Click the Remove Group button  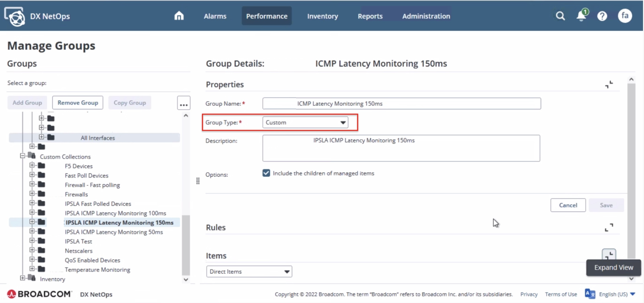coord(78,103)
